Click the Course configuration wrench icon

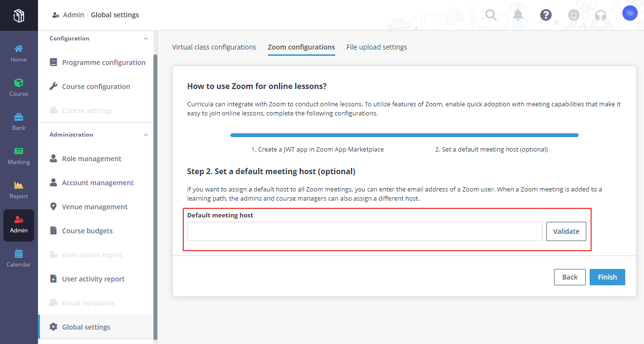pyautogui.click(x=53, y=86)
